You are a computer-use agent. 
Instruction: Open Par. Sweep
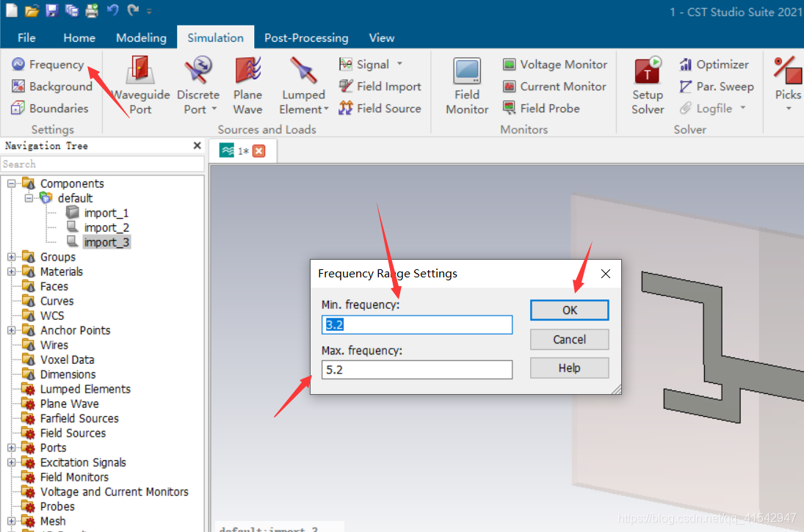point(717,86)
